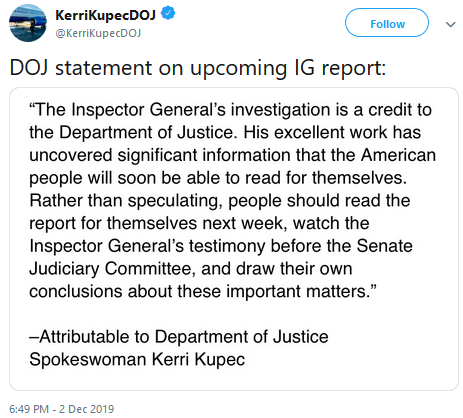Viewport: 463px width, 418px height.
Task: Open the bold KerriKupecDOJ display name
Action: [105, 15]
